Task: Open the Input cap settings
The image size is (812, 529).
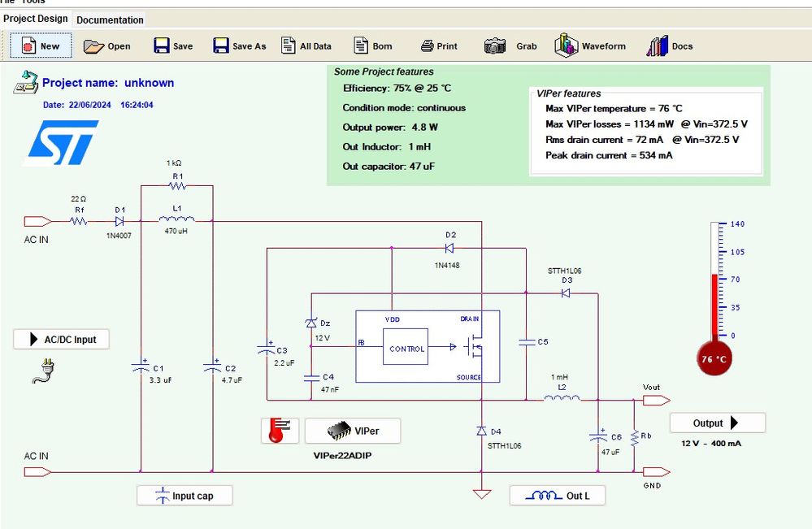Action: click(185, 495)
